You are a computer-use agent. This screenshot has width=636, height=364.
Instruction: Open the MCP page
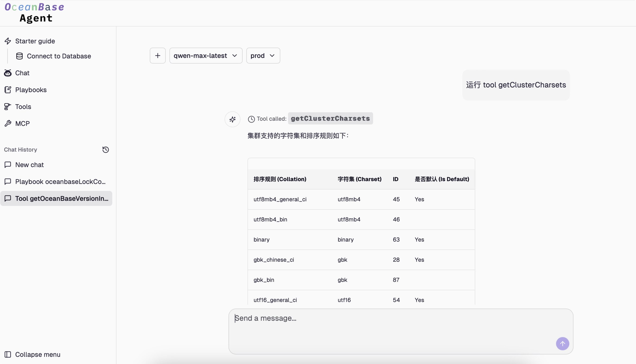click(x=22, y=123)
